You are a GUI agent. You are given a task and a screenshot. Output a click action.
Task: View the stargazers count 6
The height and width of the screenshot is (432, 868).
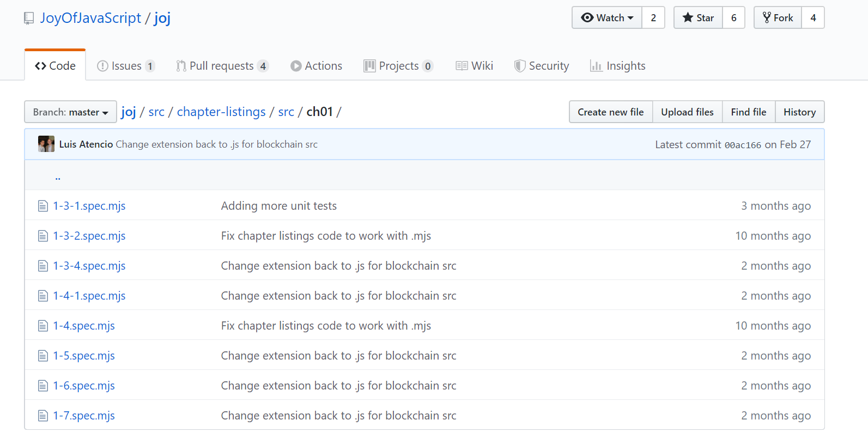[734, 17]
